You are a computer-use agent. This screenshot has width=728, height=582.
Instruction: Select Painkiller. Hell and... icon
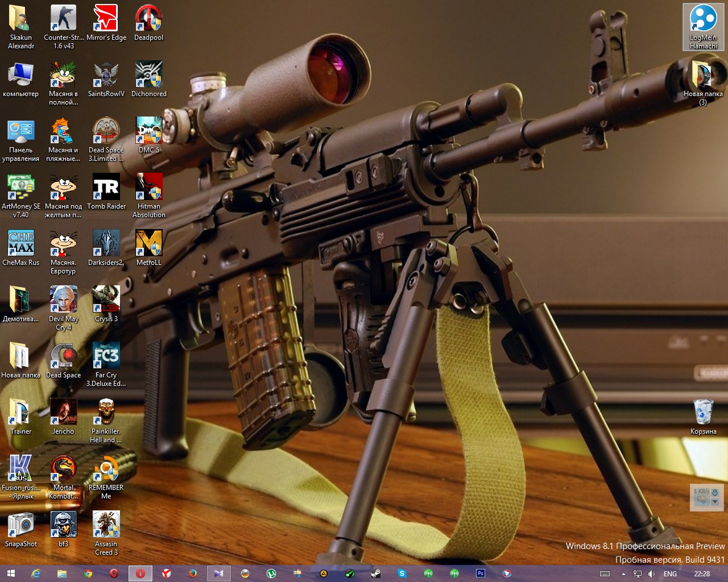pyautogui.click(x=106, y=421)
